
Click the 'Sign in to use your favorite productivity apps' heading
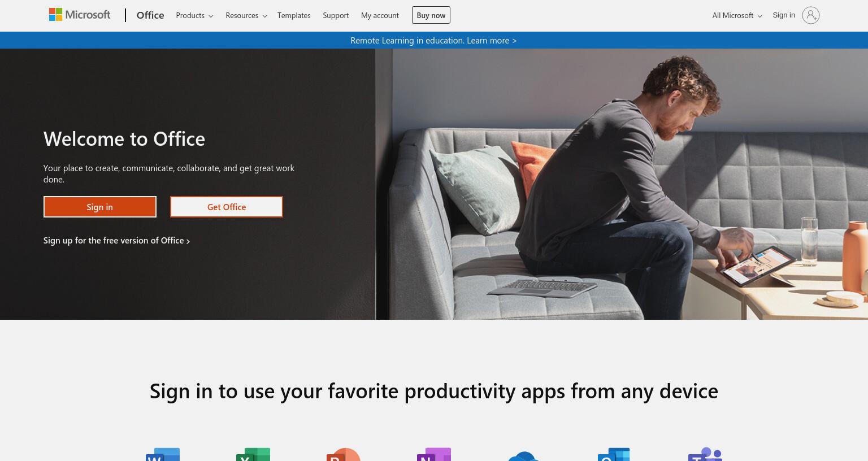tap(434, 391)
